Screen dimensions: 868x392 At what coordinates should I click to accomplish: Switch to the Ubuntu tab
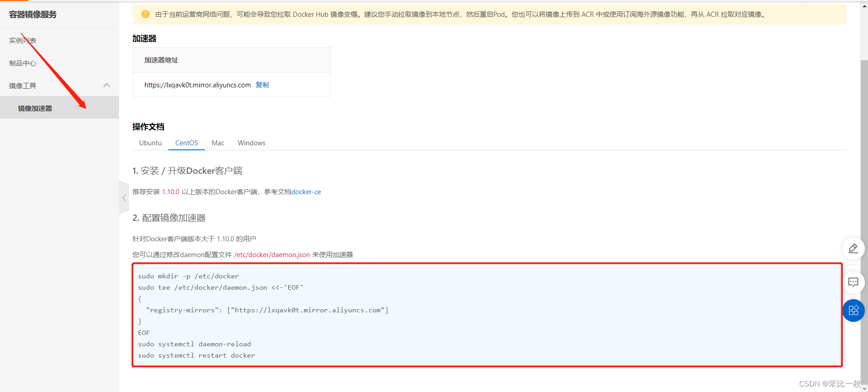click(x=150, y=143)
